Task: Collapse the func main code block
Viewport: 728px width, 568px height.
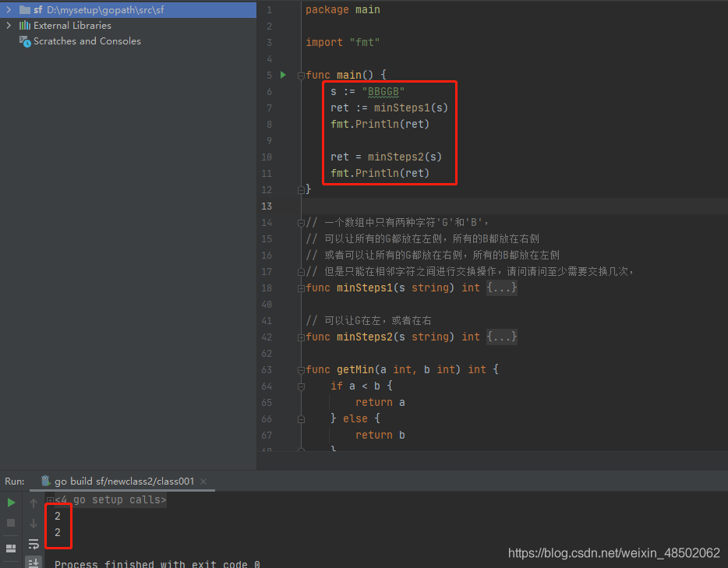Action: (x=301, y=75)
